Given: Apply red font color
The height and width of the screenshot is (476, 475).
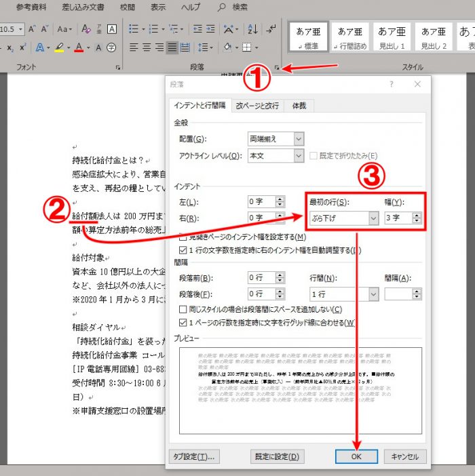Looking at the screenshot, I should point(79,47).
